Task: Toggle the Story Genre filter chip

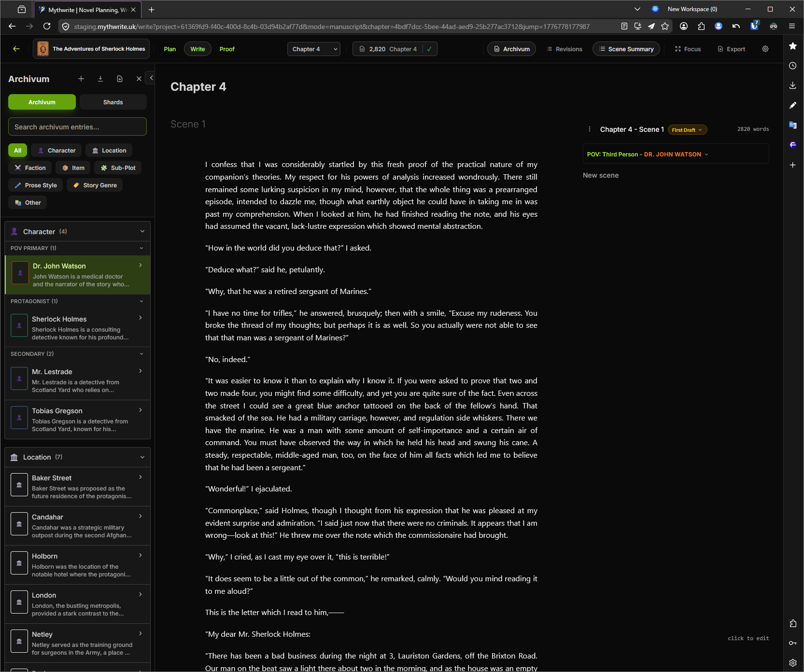Action: [x=95, y=185]
